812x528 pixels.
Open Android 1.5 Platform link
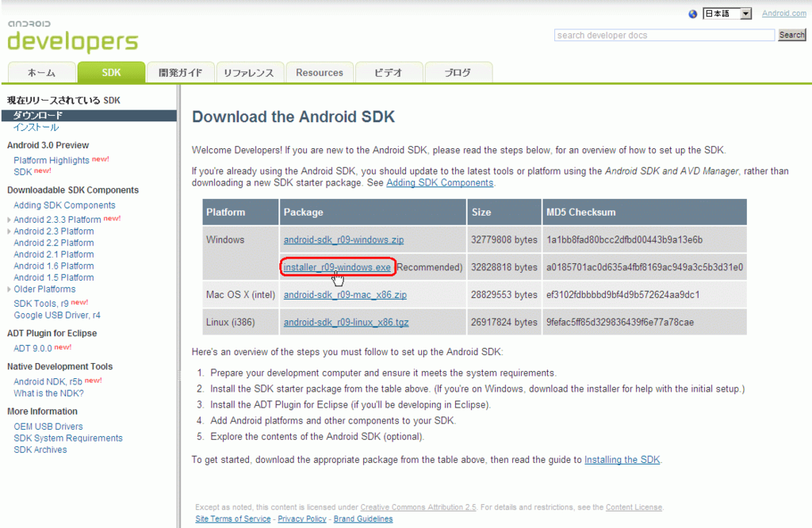(54, 277)
